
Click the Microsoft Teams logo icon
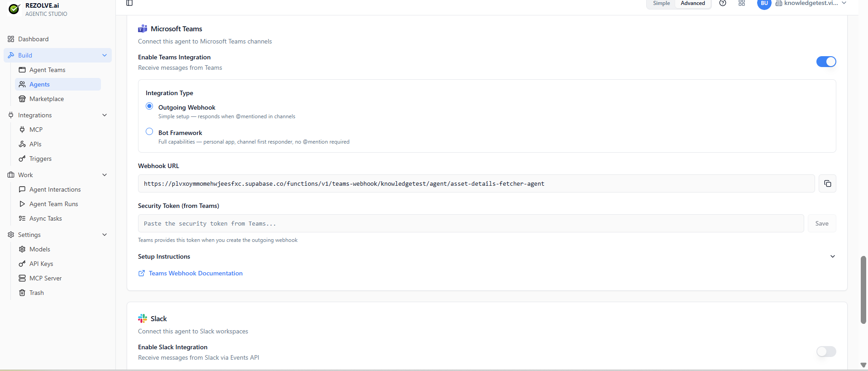pyautogui.click(x=143, y=29)
